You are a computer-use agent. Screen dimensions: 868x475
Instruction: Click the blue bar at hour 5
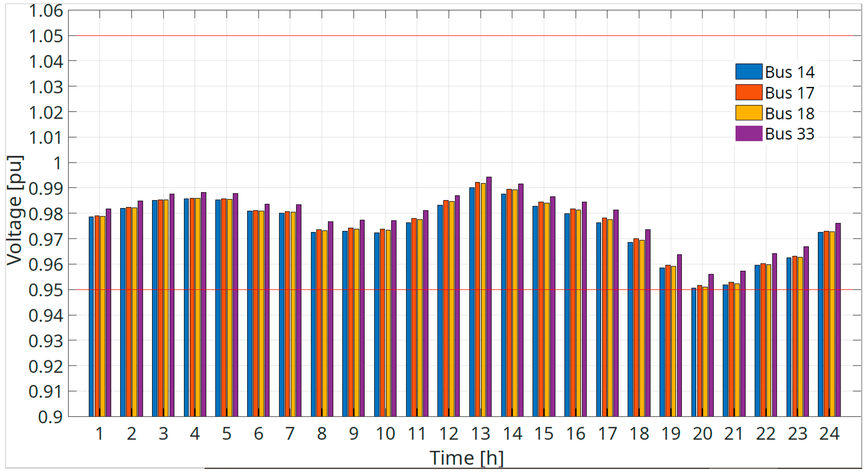pyautogui.click(x=218, y=308)
